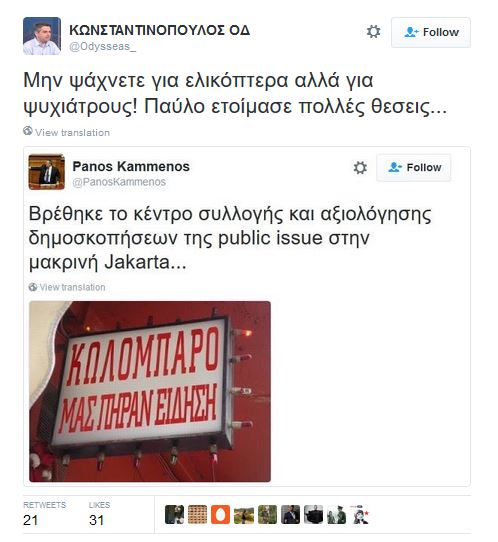
Task: Show the 21 retweets list
Action: coord(44,514)
